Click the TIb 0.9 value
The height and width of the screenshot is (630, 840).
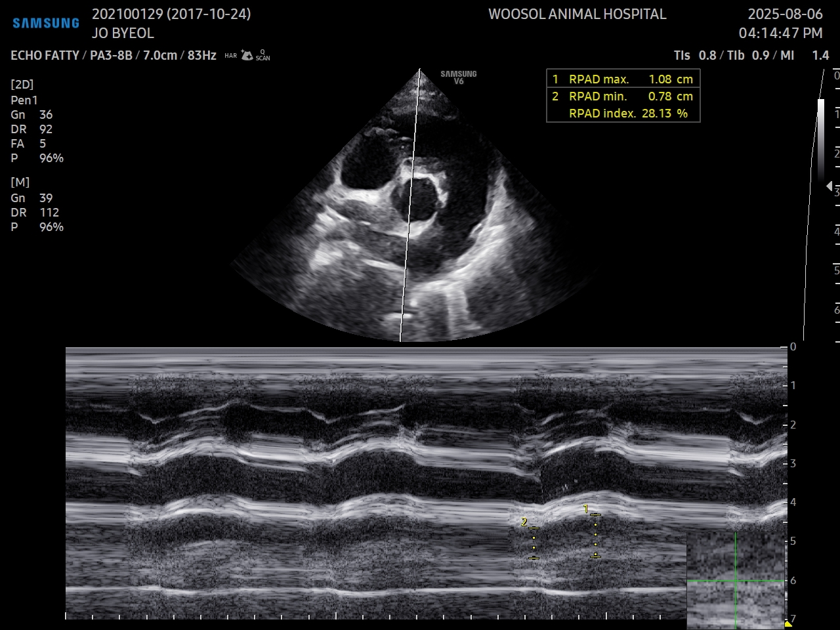coord(748,56)
